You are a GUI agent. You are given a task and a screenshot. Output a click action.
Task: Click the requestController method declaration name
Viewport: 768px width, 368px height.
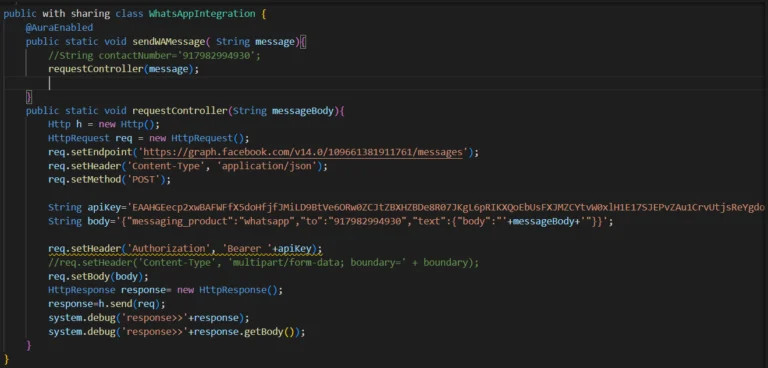point(179,111)
